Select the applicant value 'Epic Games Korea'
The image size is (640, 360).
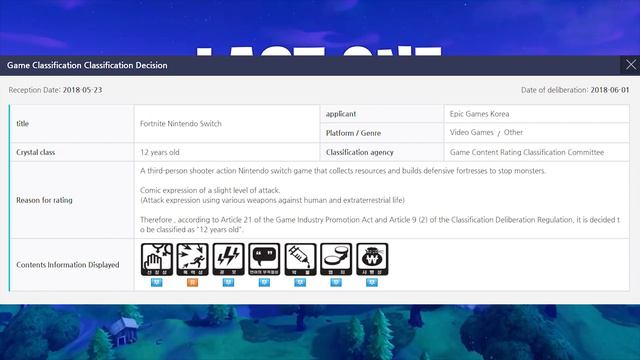tap(479, 114)
